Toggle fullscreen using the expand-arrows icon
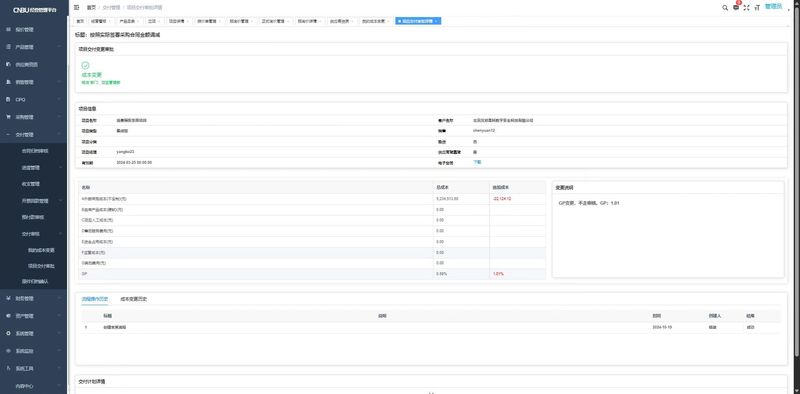Image resolution: width=800 pixels, height=394 pixels. pos(746,8)
